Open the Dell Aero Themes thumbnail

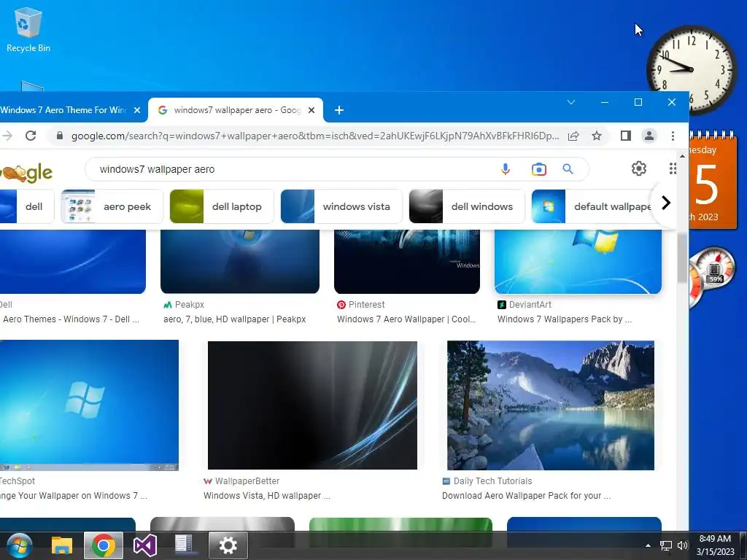pyautogui.click(x=73, y=262)
